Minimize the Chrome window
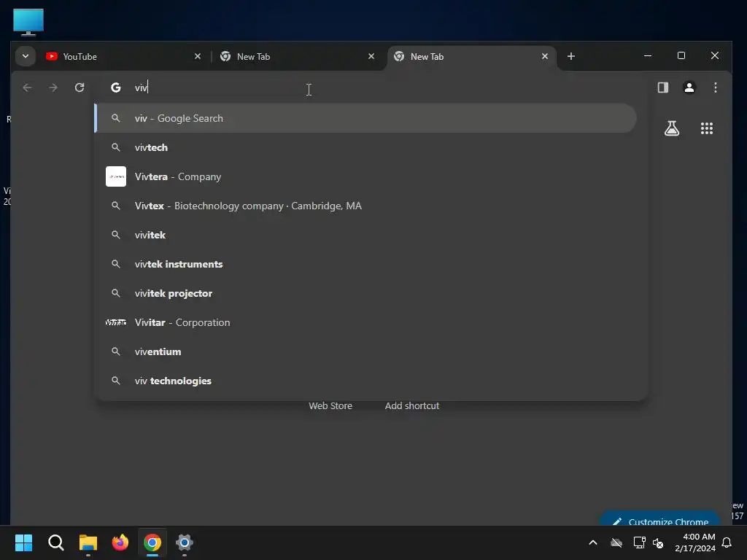The height and width of the screenshot is (560, 747). tap(648, 55)
